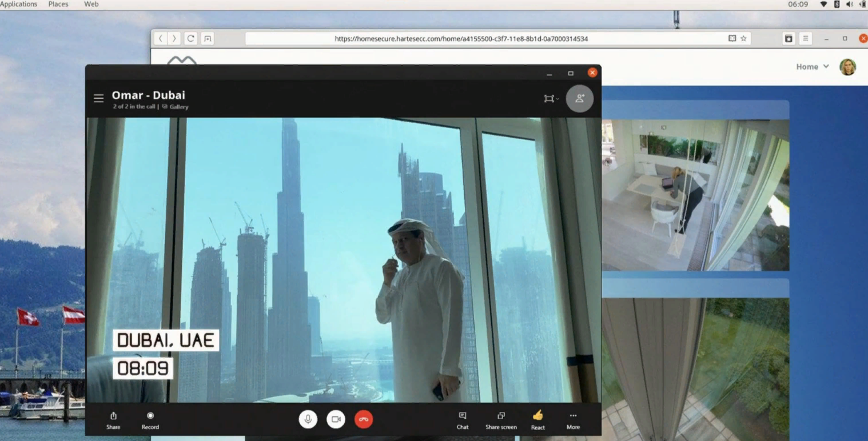Image resolution: width=868 pixels, height=441 pixels.
Task: Open the More options menu
Action: coord(573,420)
